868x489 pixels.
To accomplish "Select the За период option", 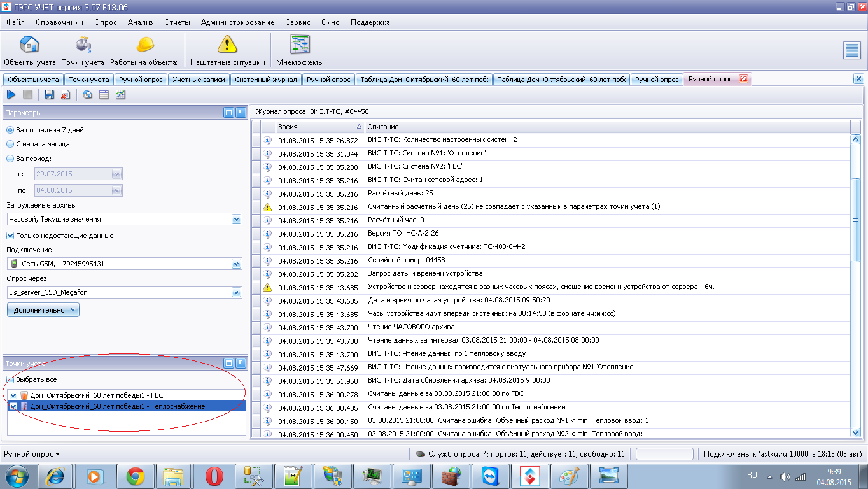I will pos(29,159).
